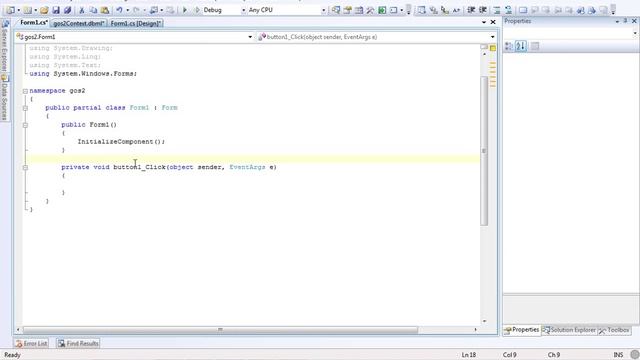Click the Paste clipboard icon
This screenshot has width=640, height=360.
coord(105,10)
